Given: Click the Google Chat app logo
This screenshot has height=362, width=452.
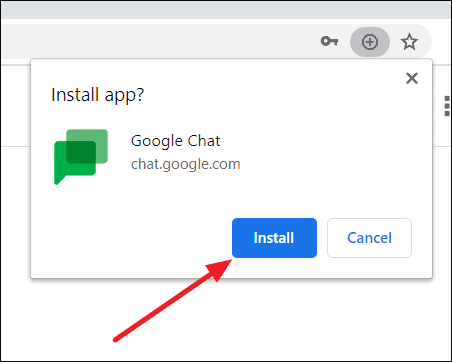Looking at the screenshot, I should click(x=81, y=157).
